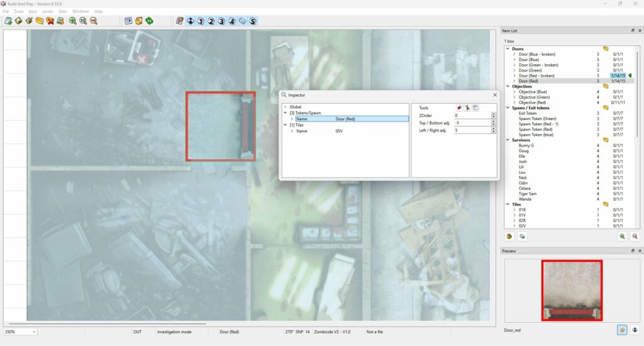The height and width of the screenshot is (346, 644).
Task: Click the 1:1 zoom reset magnifier
Action: (x=83, y=21)
